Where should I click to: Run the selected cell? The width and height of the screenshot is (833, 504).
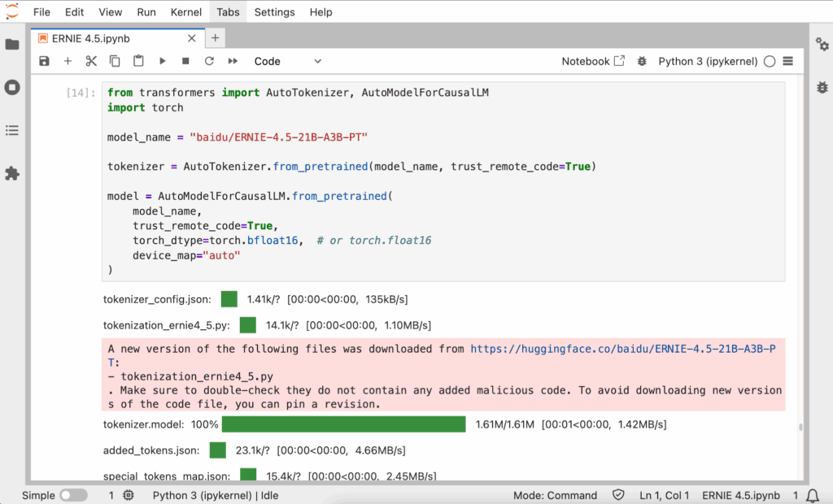click(163, 61)
